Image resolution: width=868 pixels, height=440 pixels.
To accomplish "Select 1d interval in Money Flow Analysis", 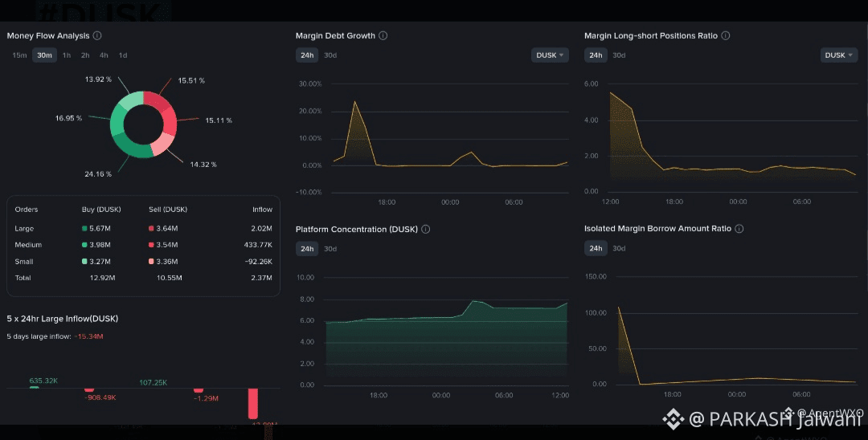I will [123, 55].
